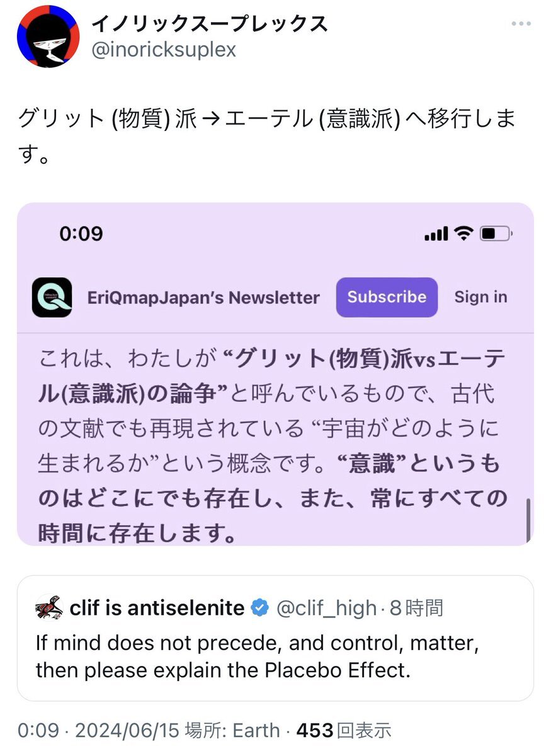Image resolution: width=551 pixels, height=756 pixels.
Task: Click the Subscribe button
Action: [x=387, y=297]
